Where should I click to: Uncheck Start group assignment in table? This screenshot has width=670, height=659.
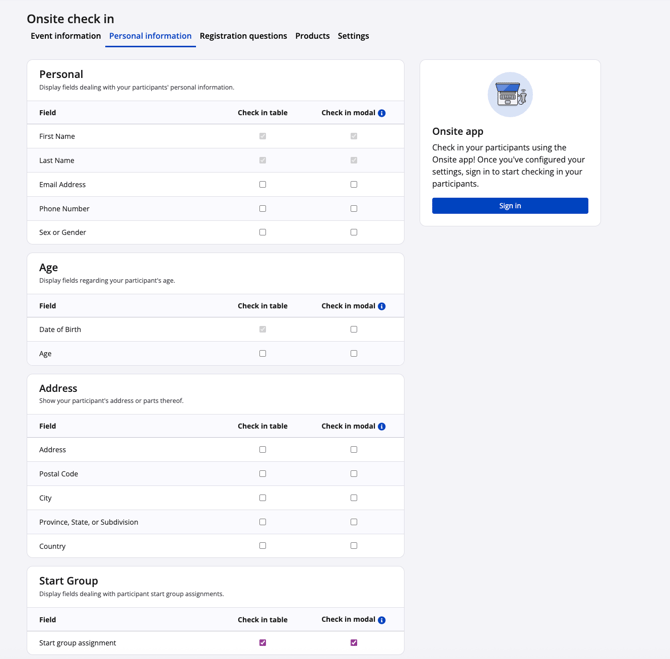[263, 643]
